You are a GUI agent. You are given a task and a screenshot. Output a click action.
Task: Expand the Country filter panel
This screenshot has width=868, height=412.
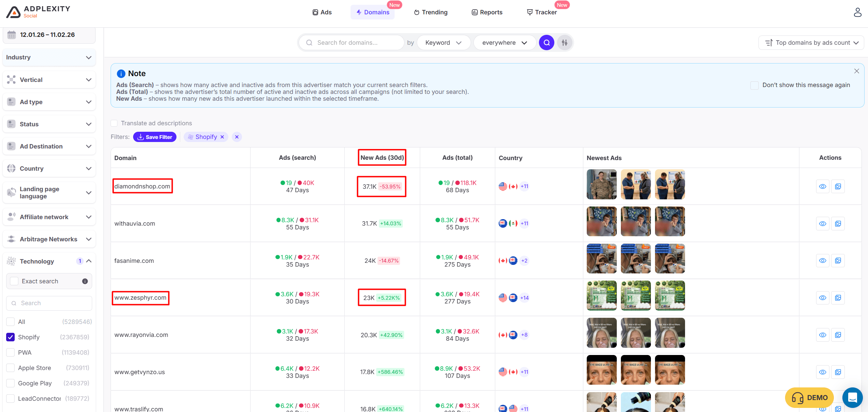pos(49,169)
